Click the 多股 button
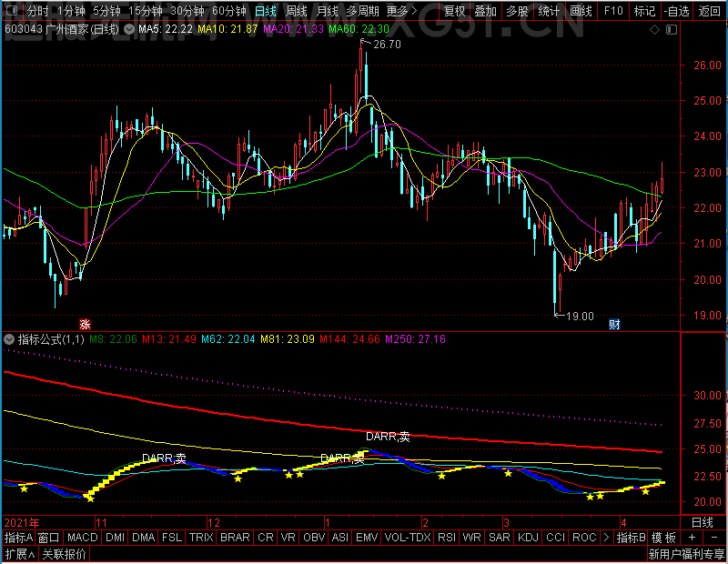The image size is (728, 564). tap(517, 11)
